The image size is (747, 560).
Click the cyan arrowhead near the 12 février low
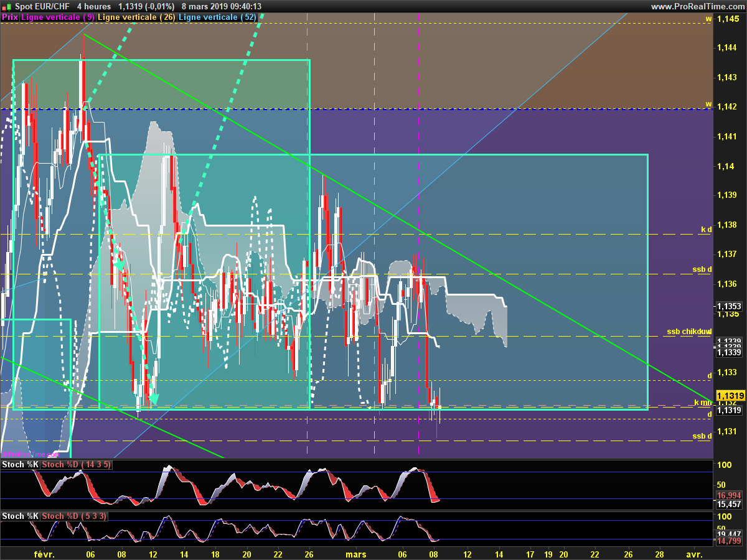click(x=153, y=398)
